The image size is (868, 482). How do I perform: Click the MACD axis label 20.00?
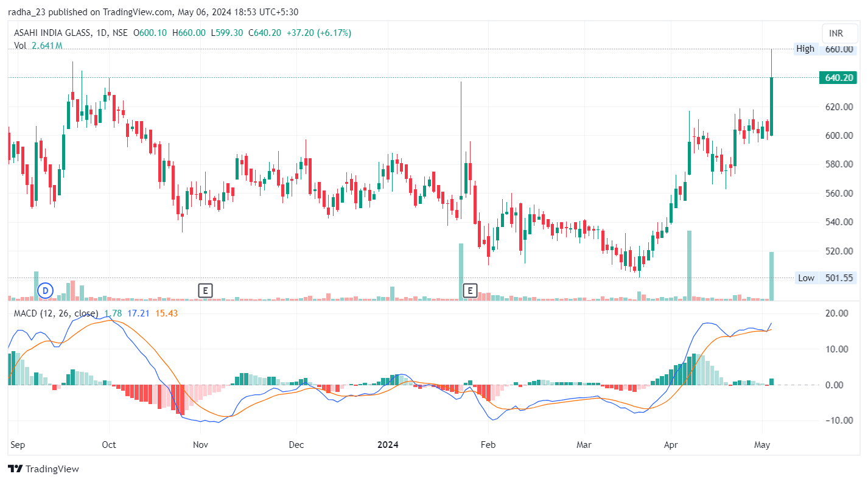836,313
